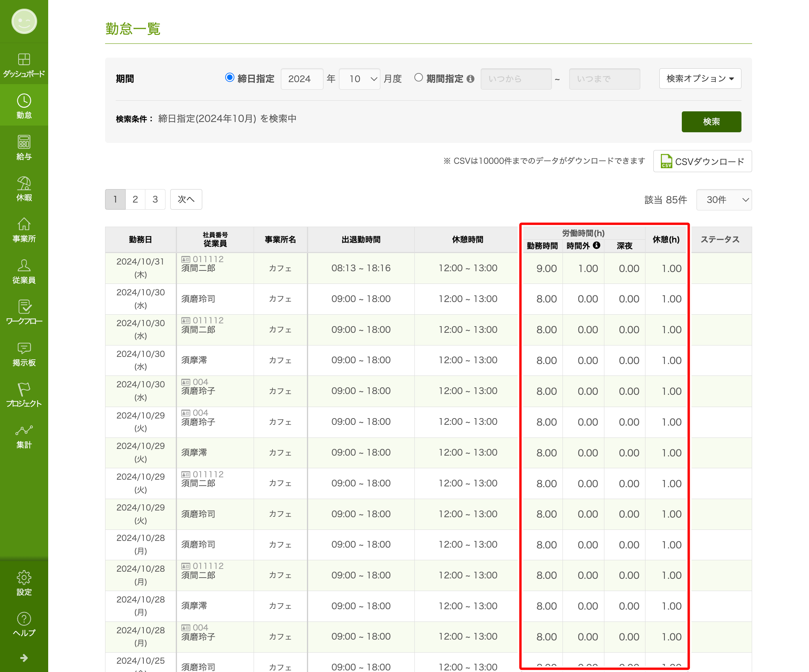This screenshot has width=809, height=672.
Task: Select the 期間指定 radio button
Action: pos(418,78)
